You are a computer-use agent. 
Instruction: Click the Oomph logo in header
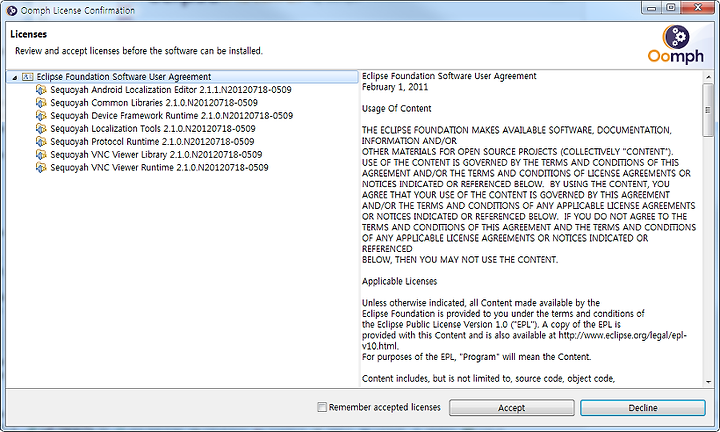(x=675, y=44)
